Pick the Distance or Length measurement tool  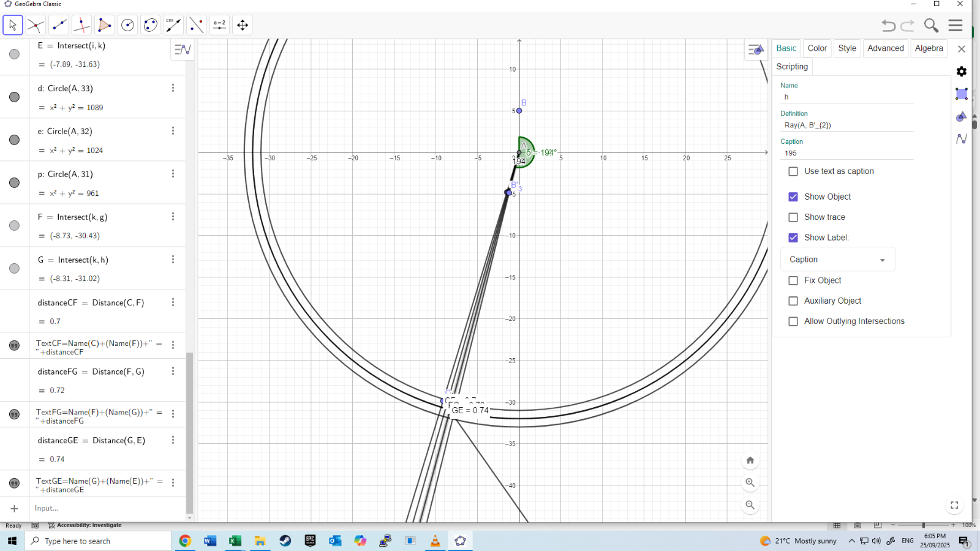coord(173,25)
